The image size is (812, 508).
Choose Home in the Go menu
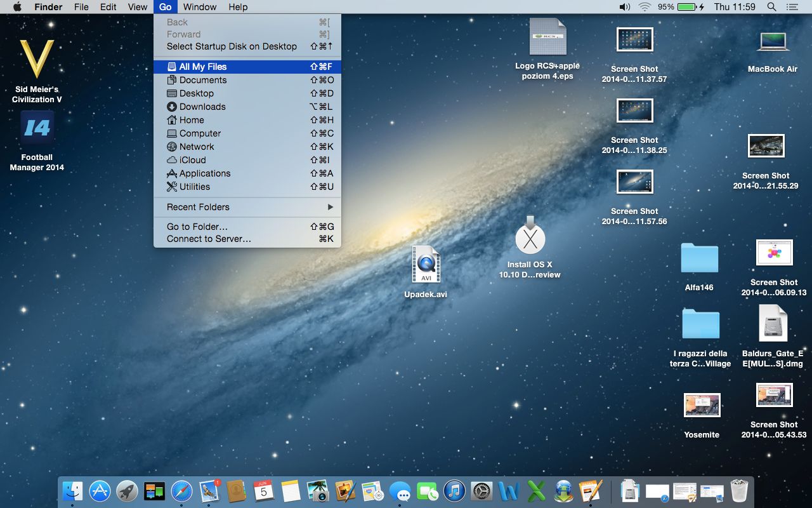click(x=247, y=120)
